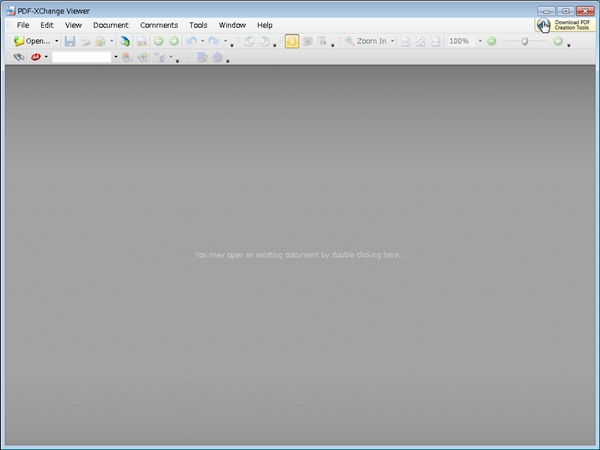Open the zoom toolbar overflow options arrow
Viewport: 600px width, 450px height.
click(569, 46)
